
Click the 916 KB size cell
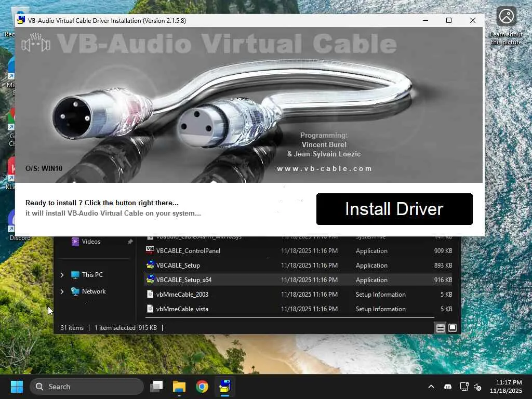coord(443,280)
